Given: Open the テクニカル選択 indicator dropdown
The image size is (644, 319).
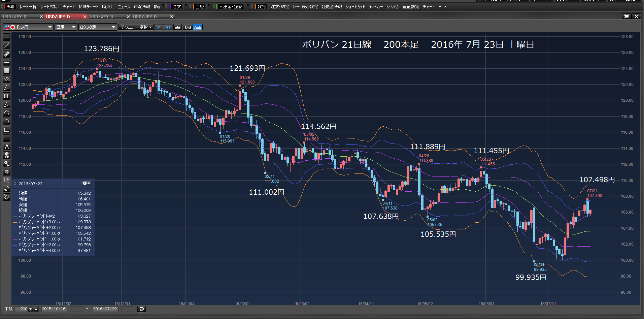Looking at the screenshot, I should pyautogui.click(x=136, y=27).
